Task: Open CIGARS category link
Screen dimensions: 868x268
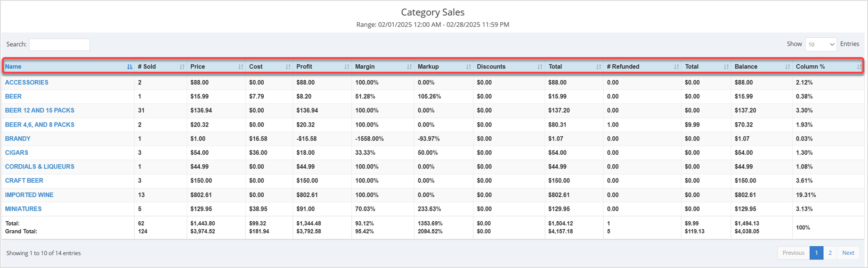Action: 16,152
